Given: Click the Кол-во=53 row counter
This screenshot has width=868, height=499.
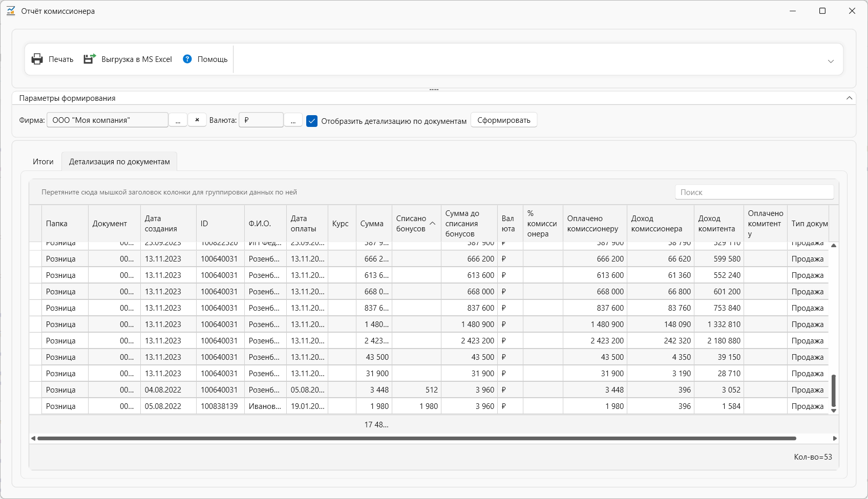Looking at the screenshot, I should pos(813,457).
